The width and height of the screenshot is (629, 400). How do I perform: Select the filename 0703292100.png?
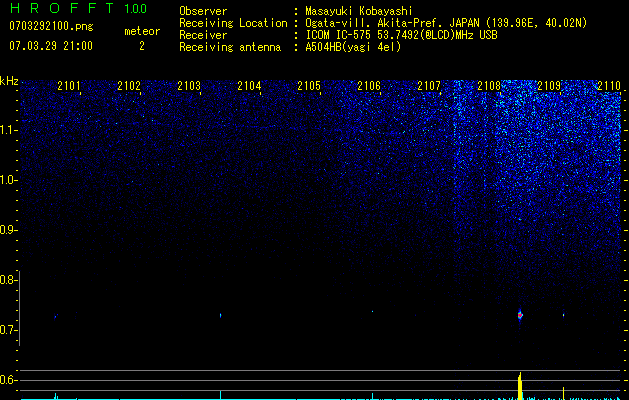pos(51,26)
